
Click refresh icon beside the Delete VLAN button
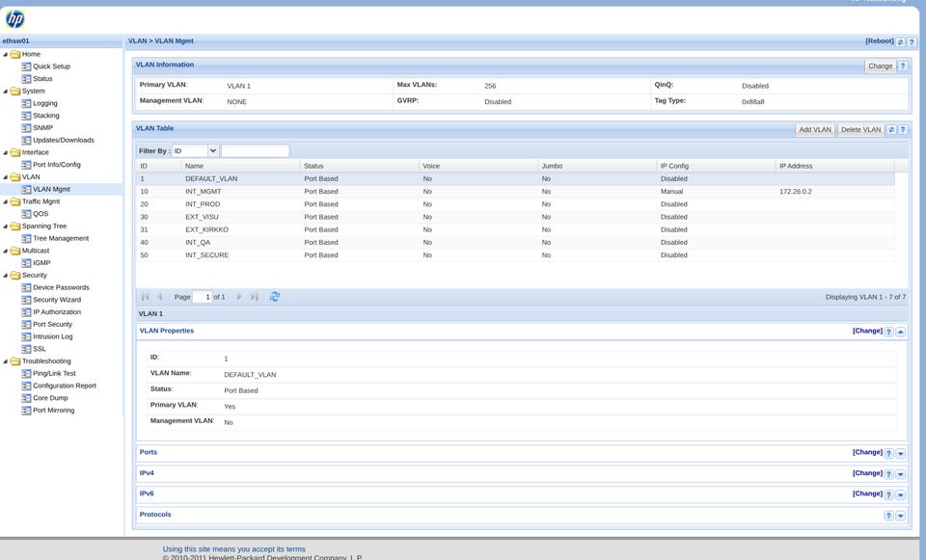[891, 130]
